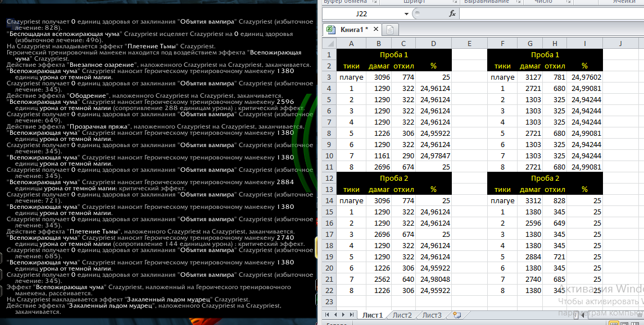
Task: Click the Excel cell containing 1161
Action: (379, 155)
